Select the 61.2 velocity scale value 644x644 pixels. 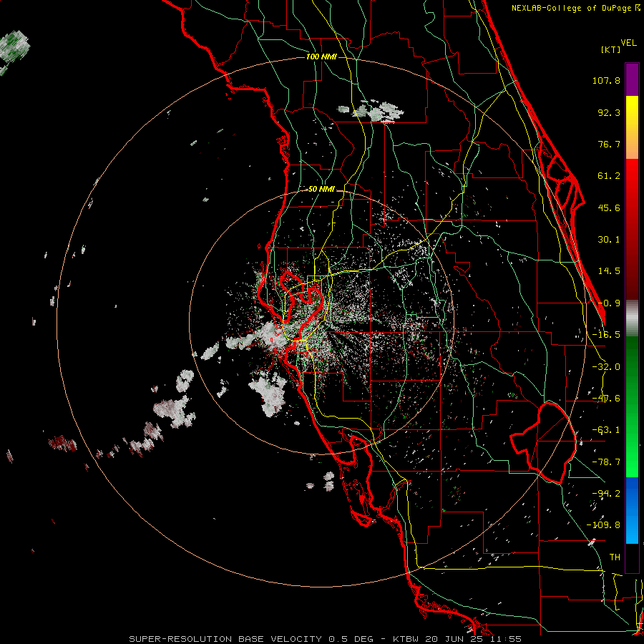pyautogui.click(x=609, y=176)
